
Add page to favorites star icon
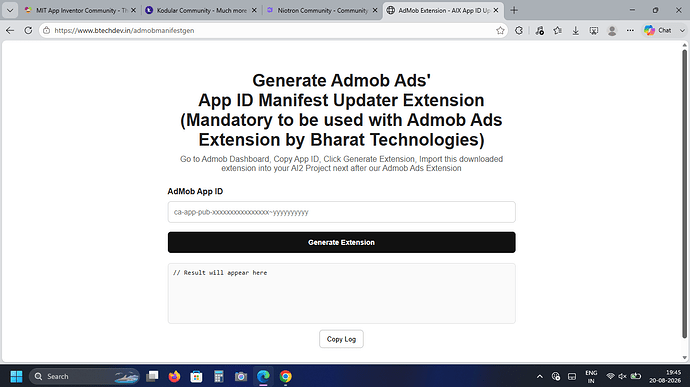click(500, 30)
